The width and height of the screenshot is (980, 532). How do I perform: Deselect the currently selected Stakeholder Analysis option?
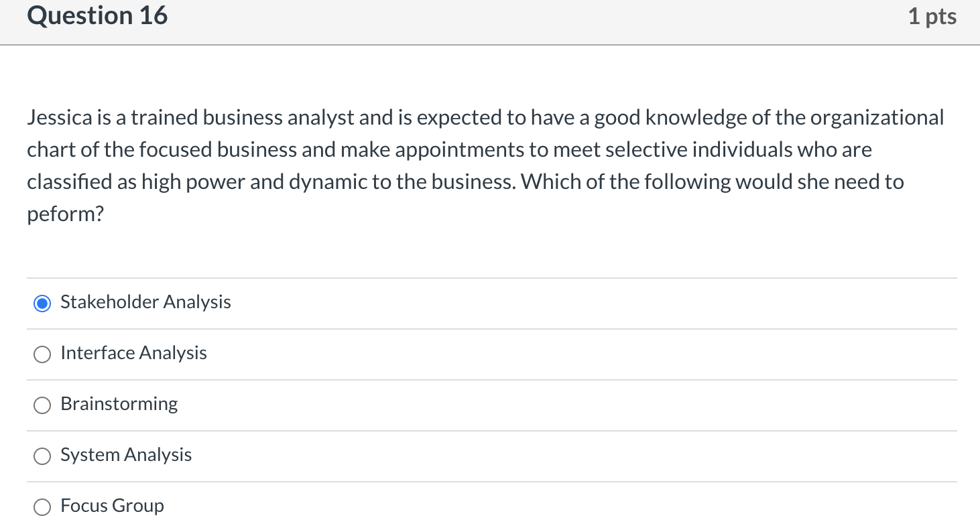pyautogui.click(x=42, y=303)
